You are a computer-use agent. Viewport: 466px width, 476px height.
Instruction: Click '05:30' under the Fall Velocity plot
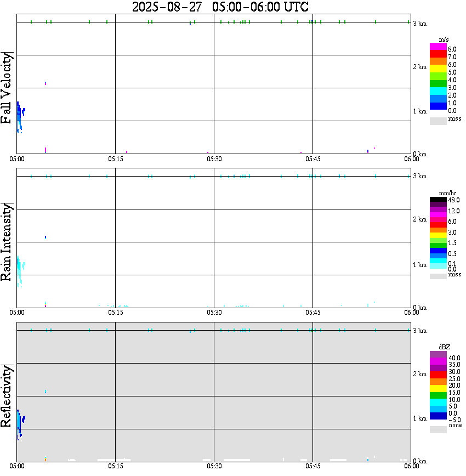(214, 159)
